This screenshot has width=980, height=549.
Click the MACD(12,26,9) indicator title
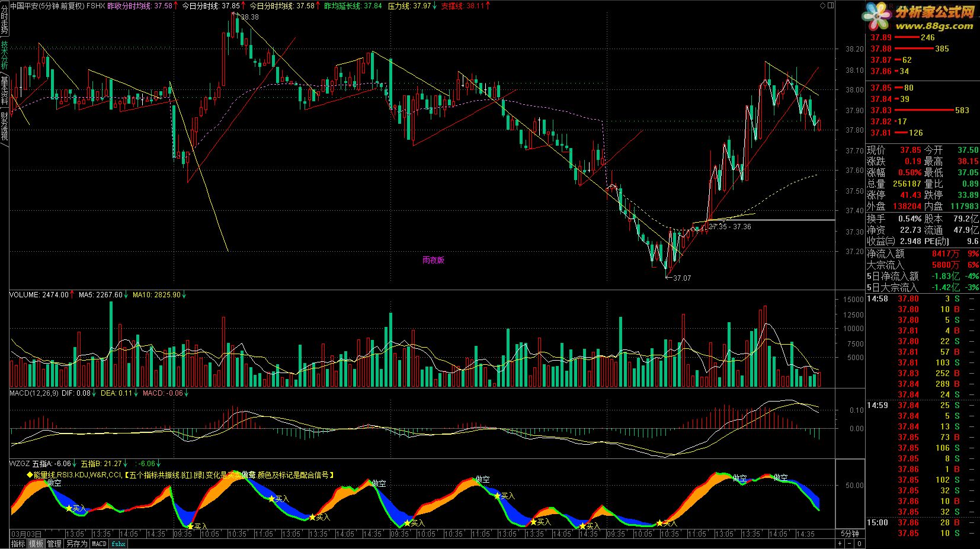point(34,393)
